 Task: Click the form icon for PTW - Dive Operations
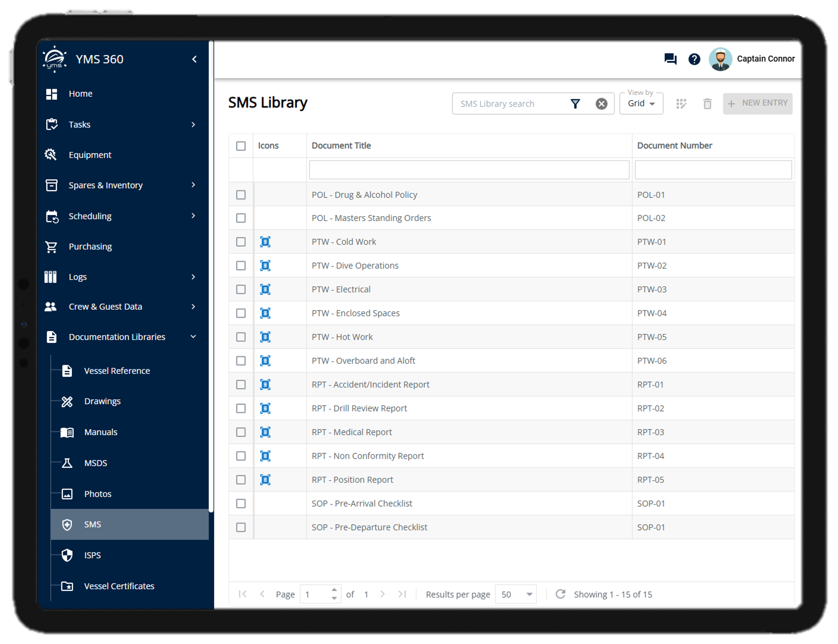(265, 266)
